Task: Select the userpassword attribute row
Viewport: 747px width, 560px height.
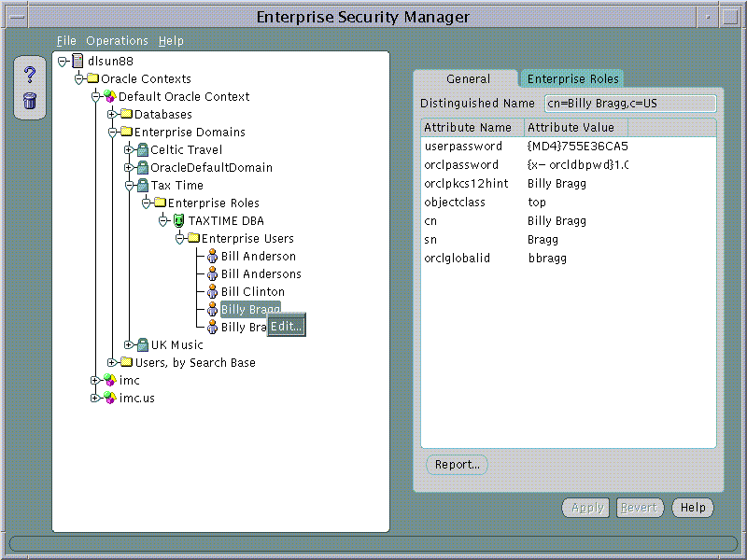Action: pos(569,147)
